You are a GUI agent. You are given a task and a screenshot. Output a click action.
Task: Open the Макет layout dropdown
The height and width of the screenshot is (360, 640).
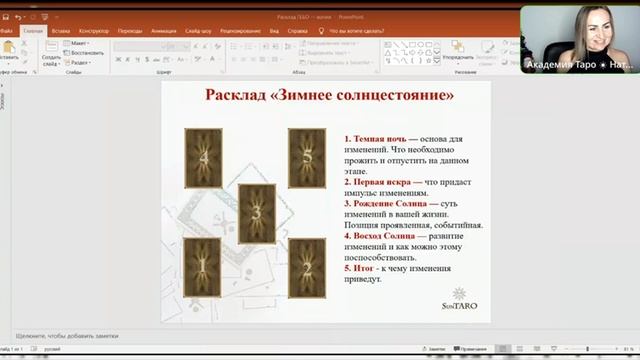coord(77,43)
